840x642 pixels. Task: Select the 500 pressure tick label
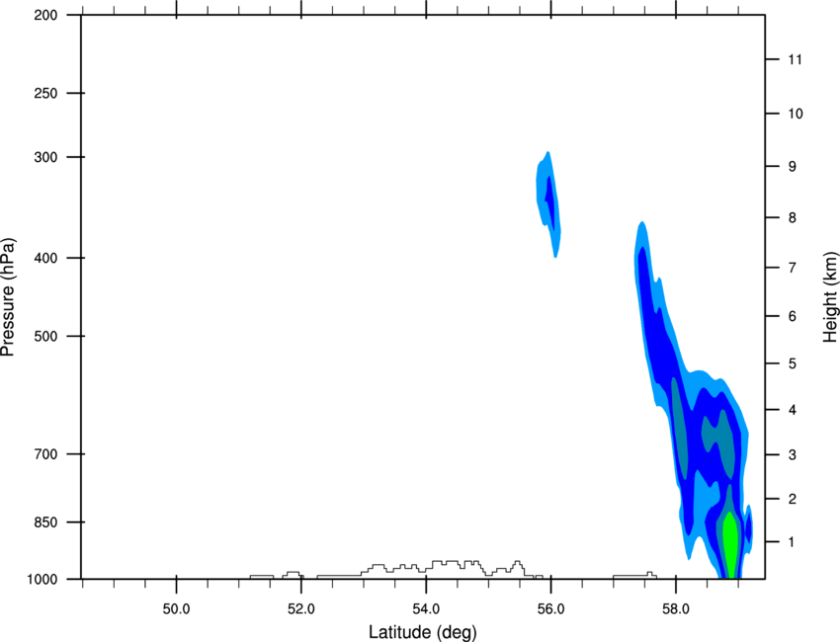click(45, 336)
